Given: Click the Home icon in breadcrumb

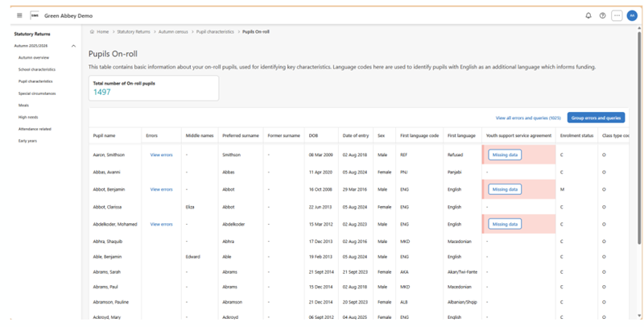Looking at the screenshot, I should click(x=93, y=31).
